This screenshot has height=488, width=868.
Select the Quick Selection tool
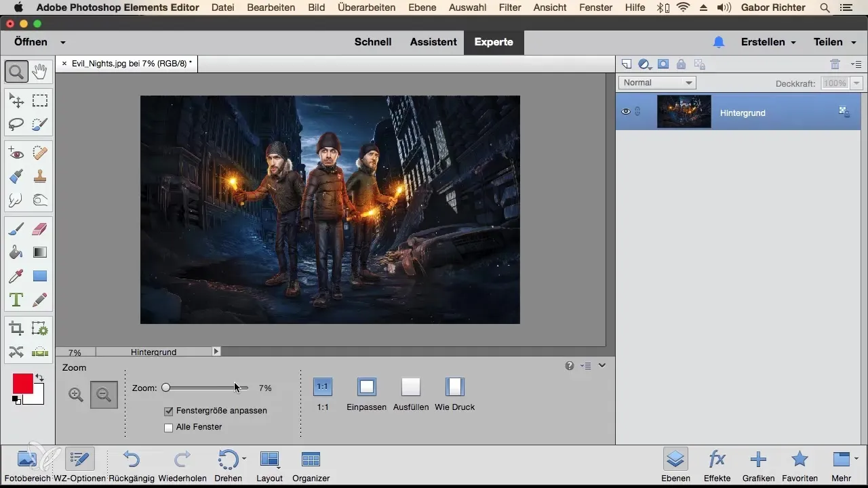40,124
